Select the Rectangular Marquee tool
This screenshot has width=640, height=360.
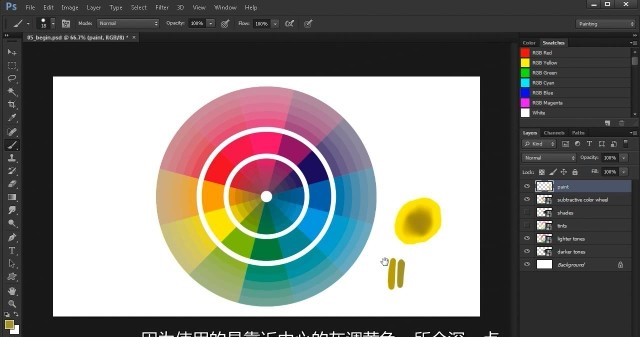coord(12,65)
